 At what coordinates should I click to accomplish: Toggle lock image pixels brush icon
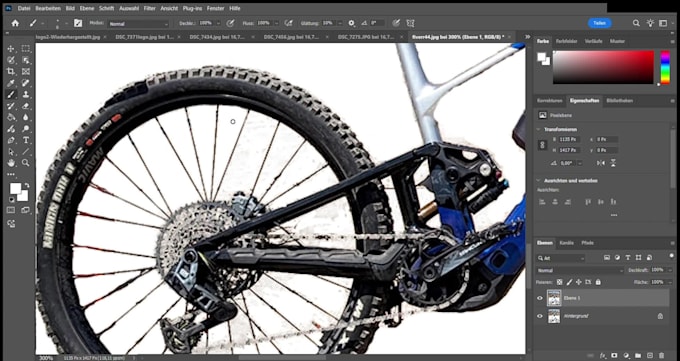[x=569, y=282]
